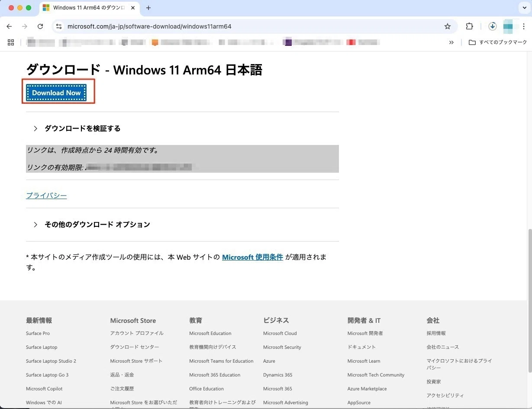Open Surface Pro footer link
This screenshot has width=532, height=409.
(38, 333)
